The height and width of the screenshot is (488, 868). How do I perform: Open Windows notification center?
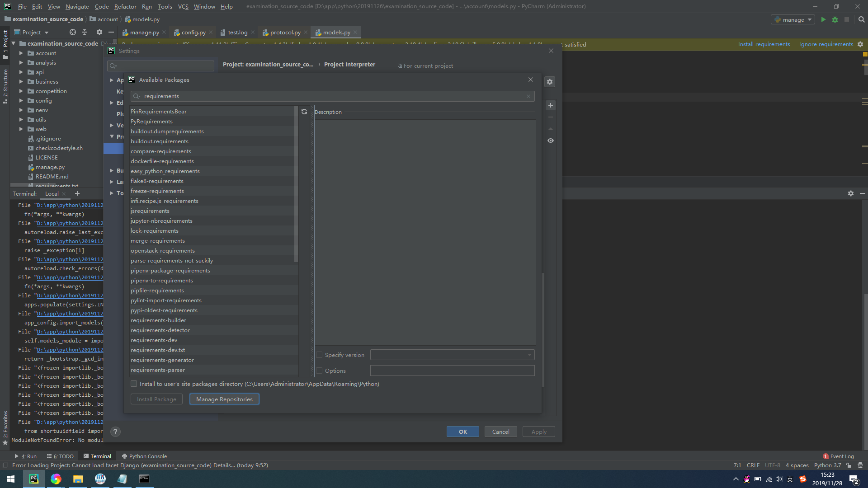[854, 479]
